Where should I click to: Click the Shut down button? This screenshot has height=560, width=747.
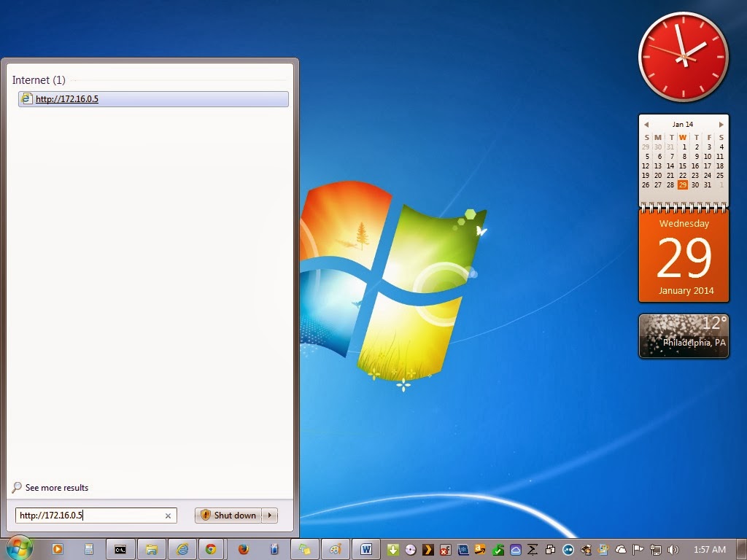click(x=228, y=516)
